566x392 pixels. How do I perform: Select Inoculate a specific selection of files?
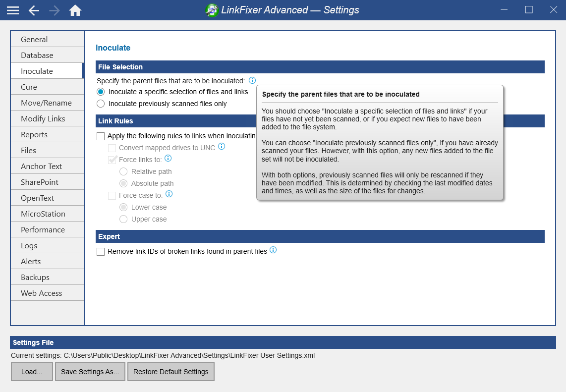[x=101, y=92]
